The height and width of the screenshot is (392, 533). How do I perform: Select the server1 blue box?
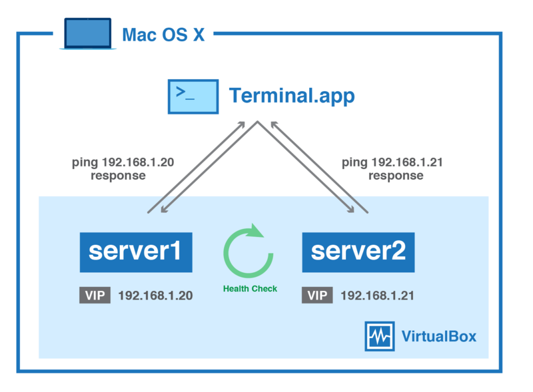[136, 252]
